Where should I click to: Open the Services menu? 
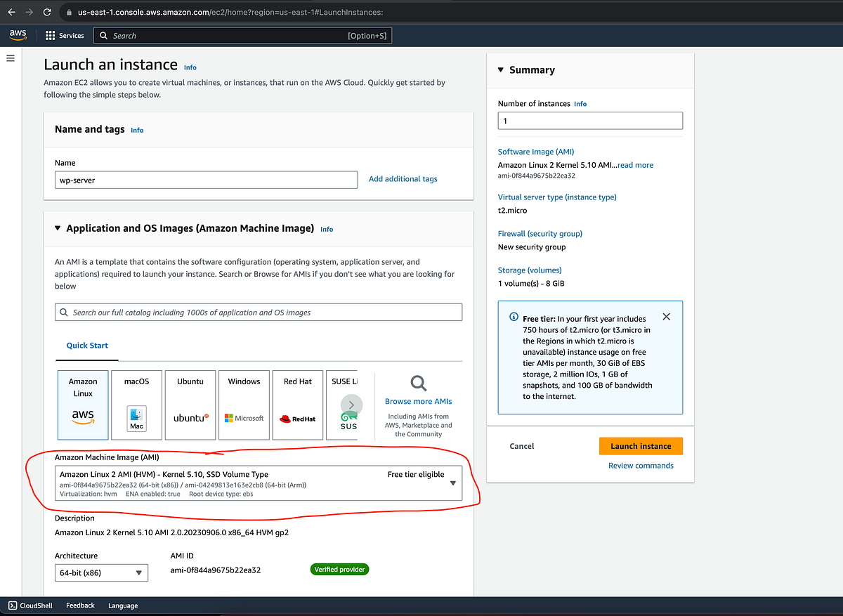click(x=65, y=35)
